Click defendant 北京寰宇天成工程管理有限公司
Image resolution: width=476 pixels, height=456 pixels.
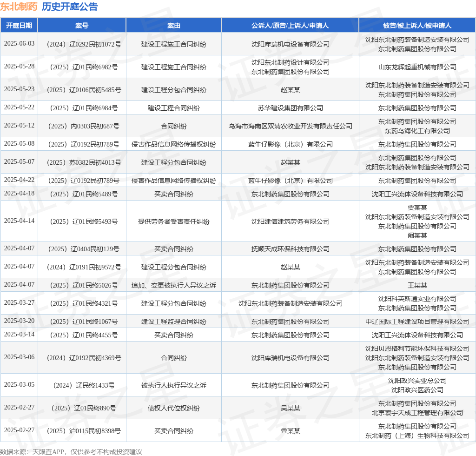click(417, 413)
